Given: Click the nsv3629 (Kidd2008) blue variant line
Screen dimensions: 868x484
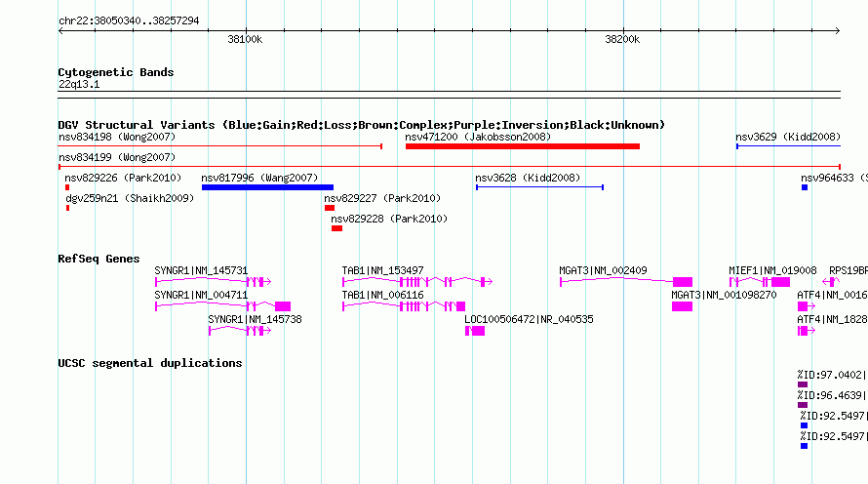Looking at the screenshot, I should click(x=788, y=146).
